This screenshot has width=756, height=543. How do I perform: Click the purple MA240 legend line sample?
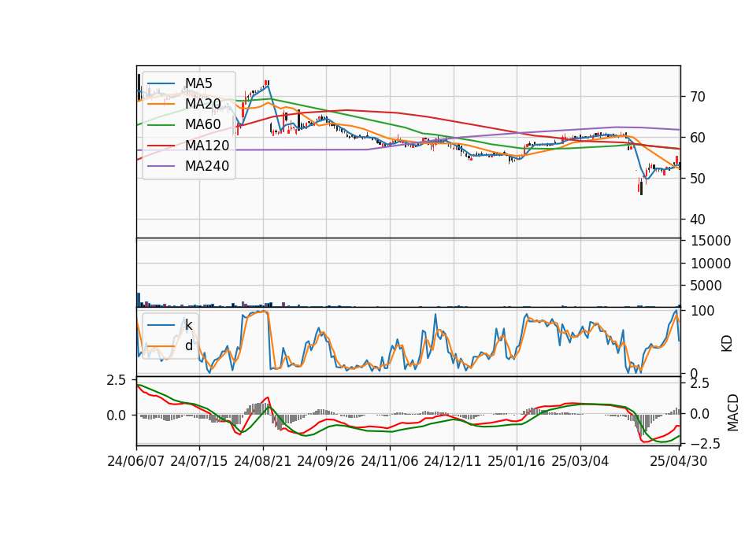click(161, 167)
